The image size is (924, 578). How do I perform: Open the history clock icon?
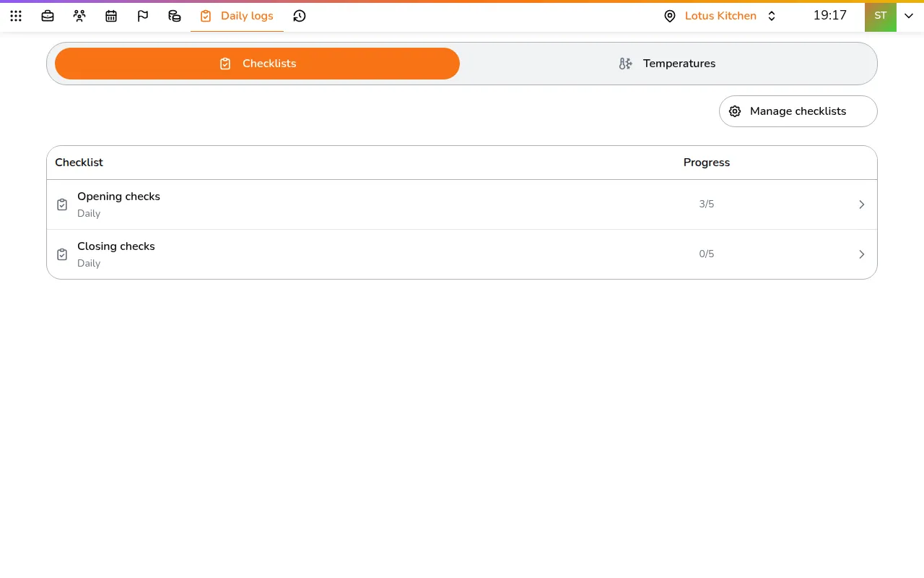[300, 16]
